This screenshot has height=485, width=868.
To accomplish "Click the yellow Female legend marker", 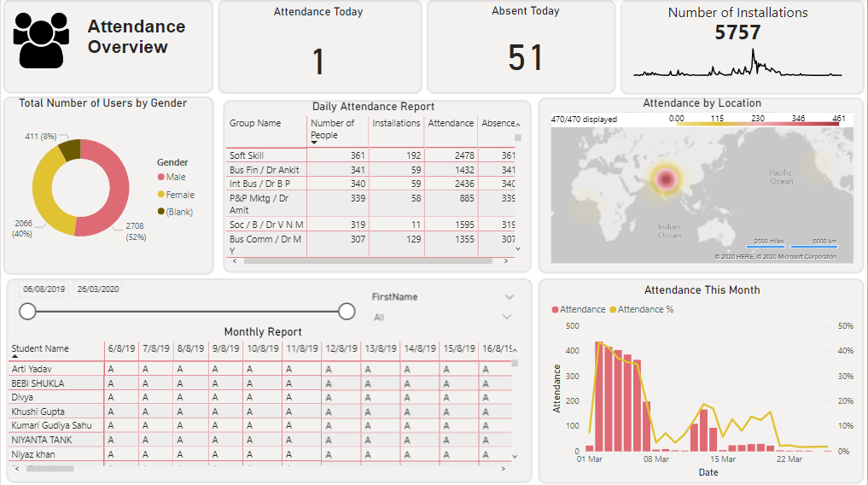I will [x=161, y=195].
